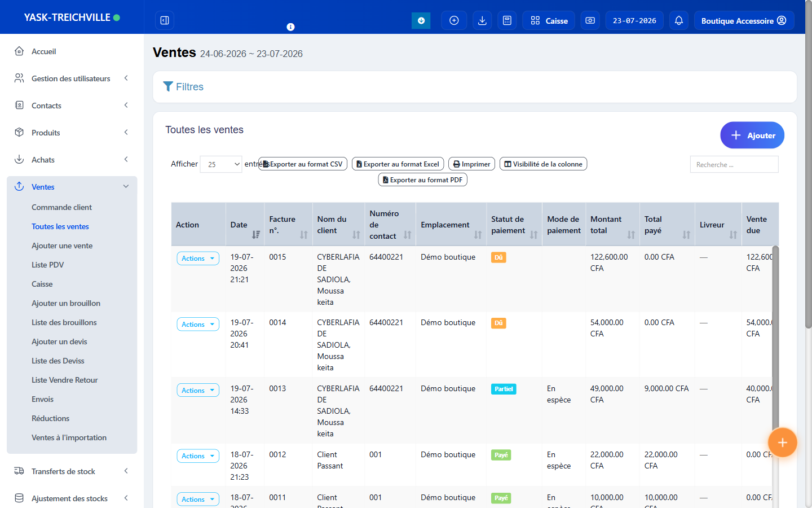Open Liste PDV submenu item
The width and height of the screenshot is (812, 508).
point(48,265)
